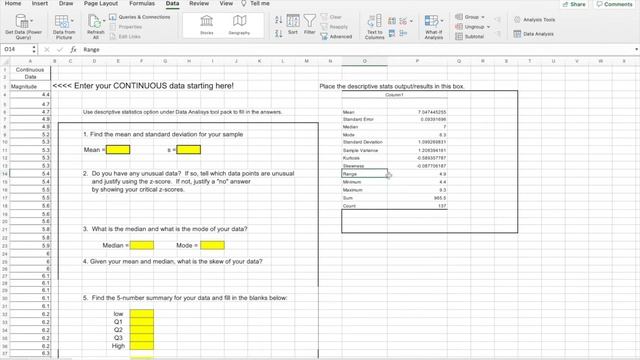Switch to the Home tab
Image resolution: width=640 pixels, height=360 pixels.
coord(13,3)
